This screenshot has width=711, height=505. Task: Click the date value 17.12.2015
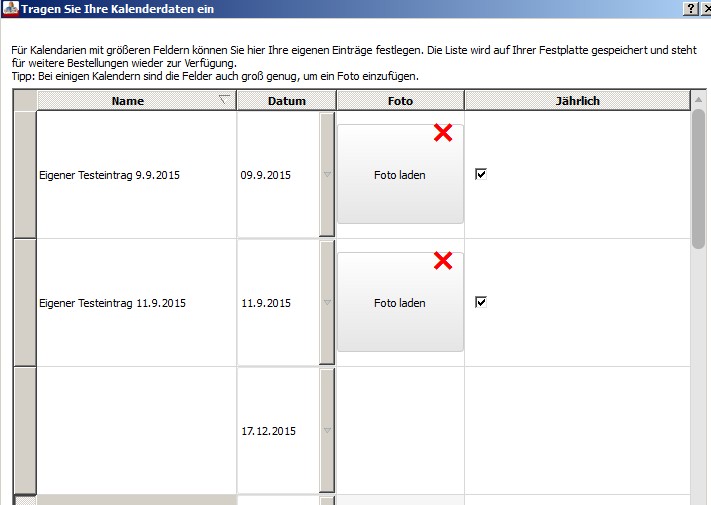point(268,431)
